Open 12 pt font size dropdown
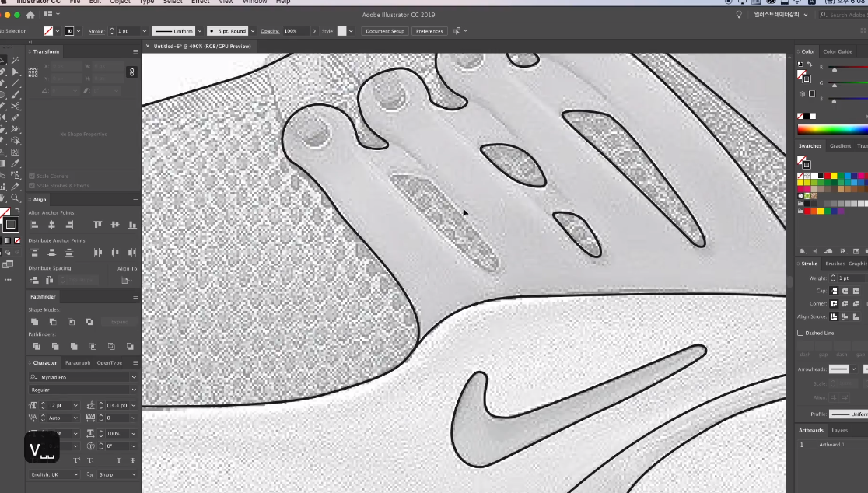868x493 pixels. [x=75, y=406]
